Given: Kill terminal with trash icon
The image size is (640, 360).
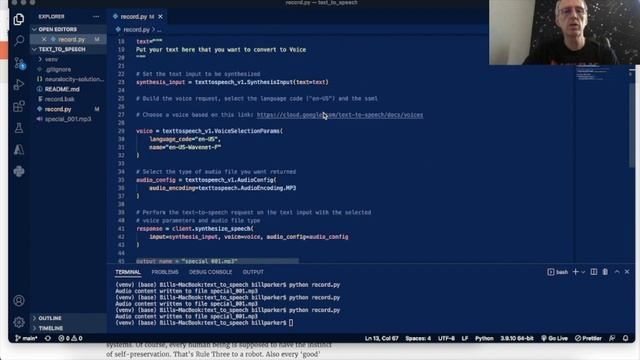Looking at the screenshot, I should 605,272.
